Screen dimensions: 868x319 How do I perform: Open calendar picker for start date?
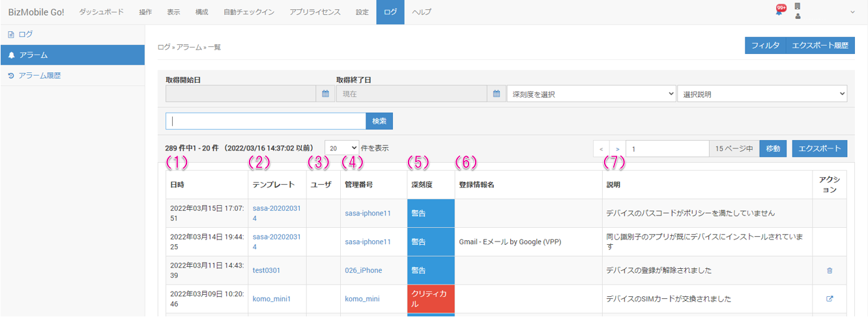point(326,94)
